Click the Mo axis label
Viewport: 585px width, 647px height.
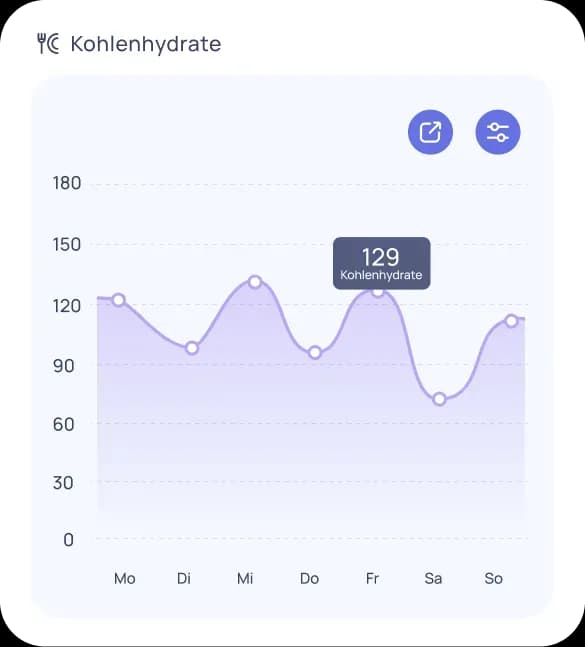coord(125,579)
